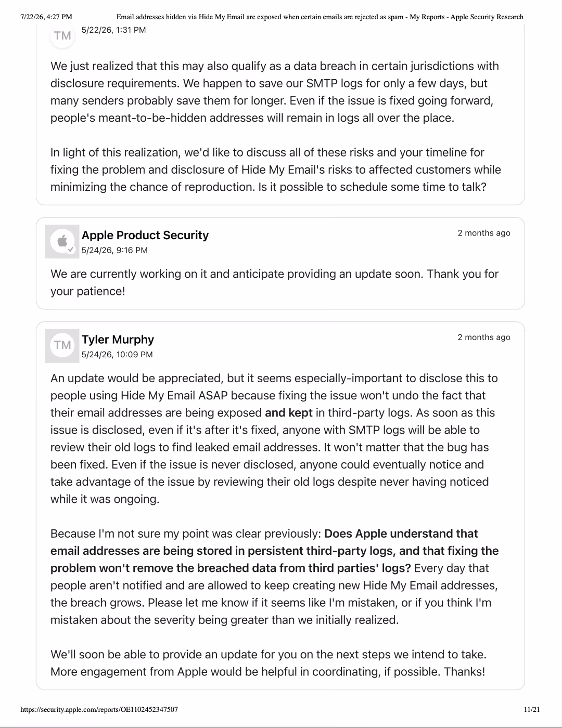The width and height of the screenshot is (562, 728).
Task: Click the 7/22/26, 4:27 PM print date
Action: [46, 17]
